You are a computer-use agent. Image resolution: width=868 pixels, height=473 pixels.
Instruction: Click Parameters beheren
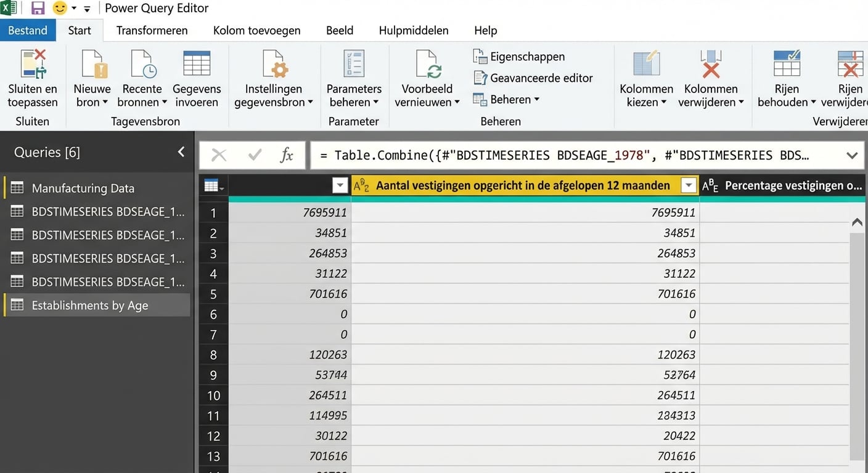(353, 80)
